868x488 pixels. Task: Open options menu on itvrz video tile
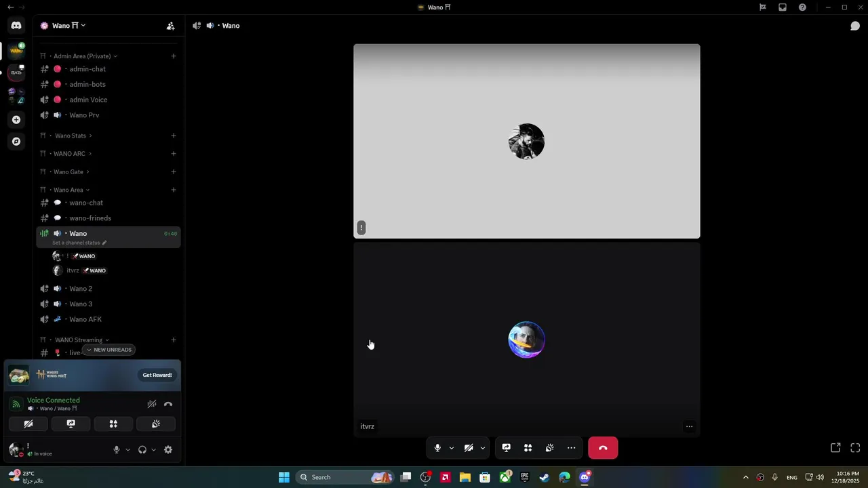pyautogui.click(x=689, y=426)
